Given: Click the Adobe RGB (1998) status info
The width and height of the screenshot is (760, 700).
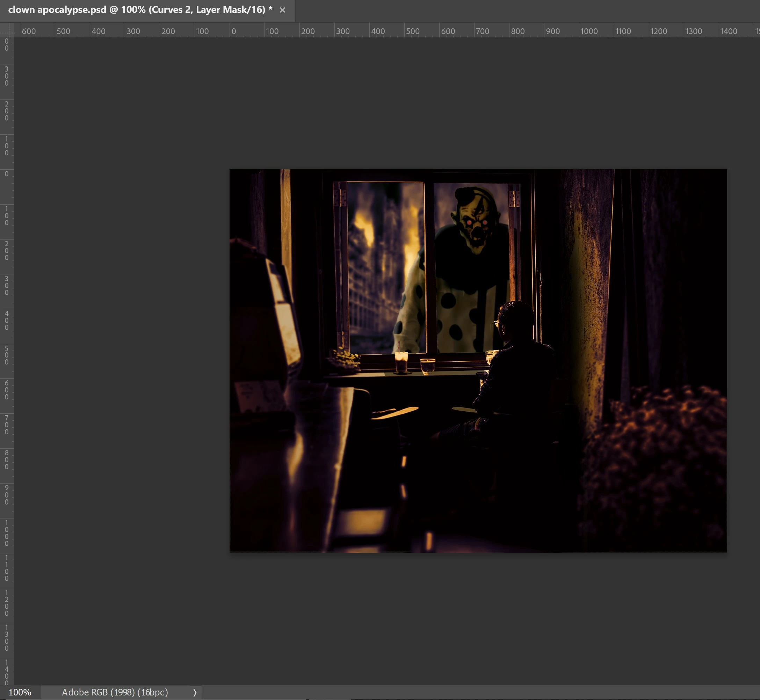Looking at the screenshot, I should [x=115, y=692].
